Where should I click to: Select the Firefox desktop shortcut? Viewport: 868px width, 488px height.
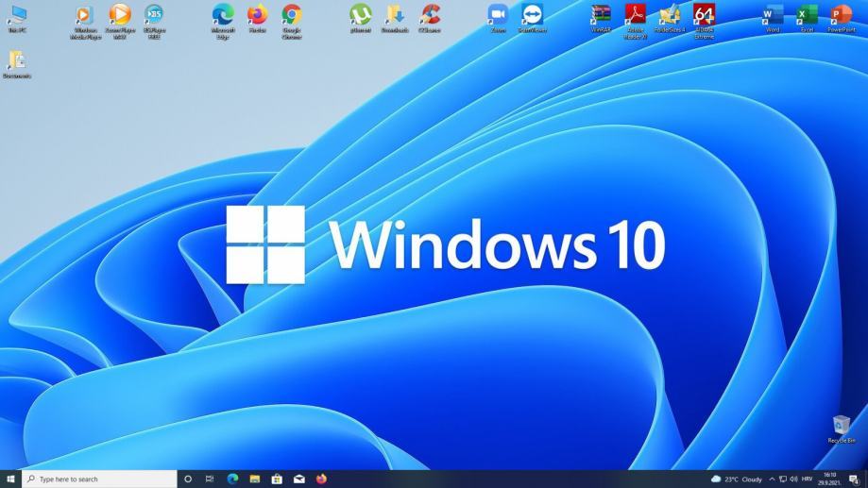click(x=258, y=19)
